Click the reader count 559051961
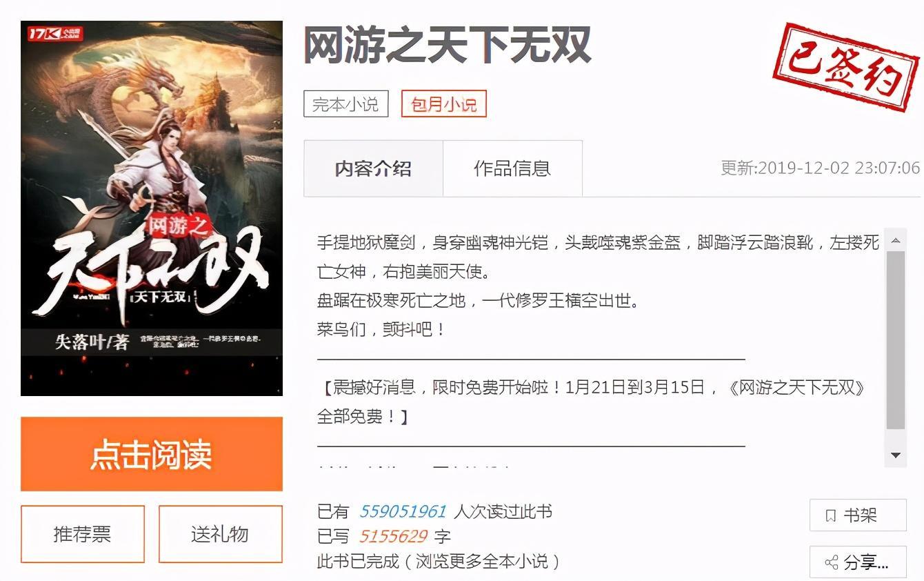Screen dimensions: 924x581 point(403,512)
